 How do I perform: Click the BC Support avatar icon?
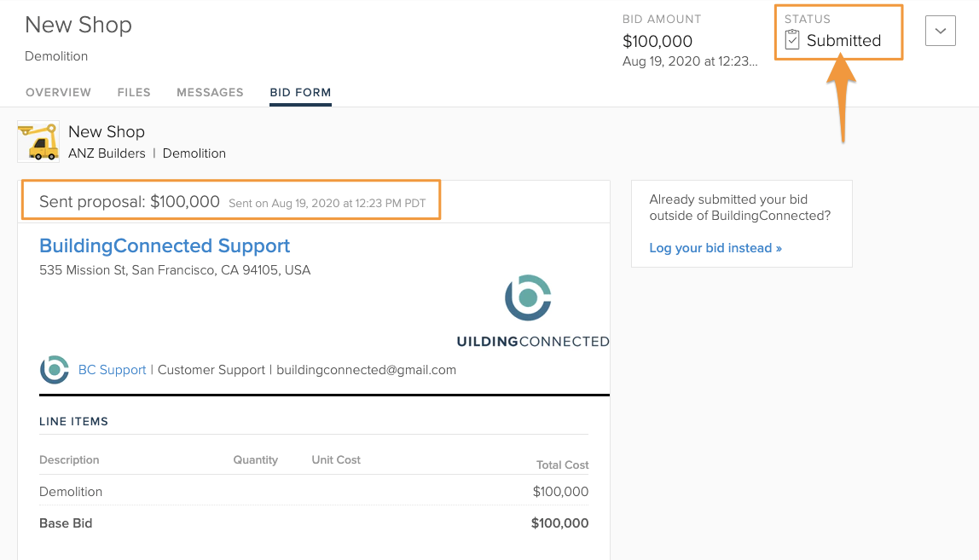(55, 370)
